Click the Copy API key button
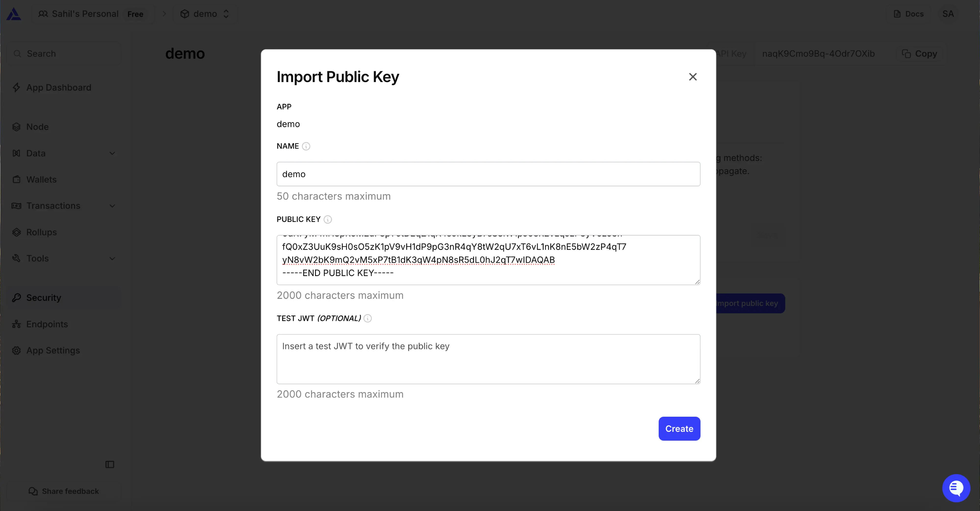Viewport: 980px width, 511px height. [920, 54]
